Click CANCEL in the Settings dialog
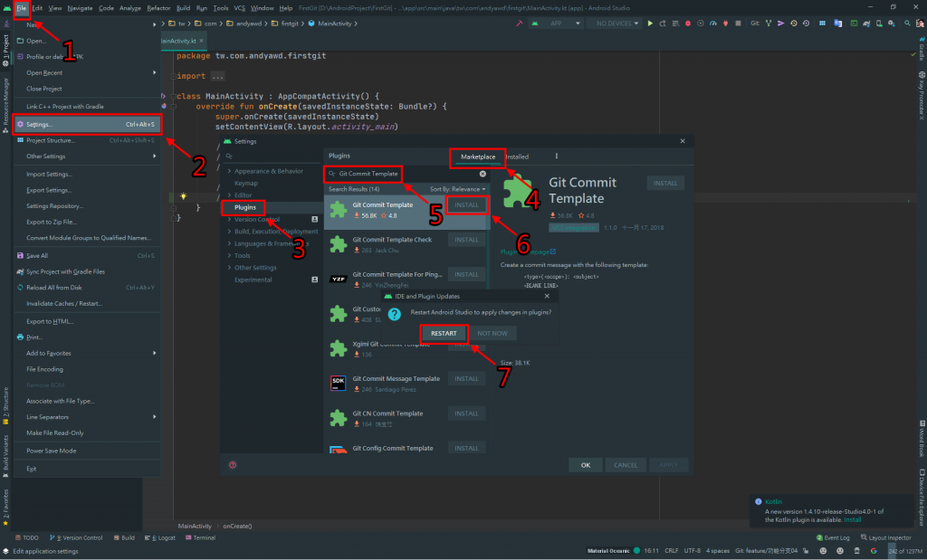Image resolution: width=927 pixels, height=560 pixels. click(x=626, y=465)
